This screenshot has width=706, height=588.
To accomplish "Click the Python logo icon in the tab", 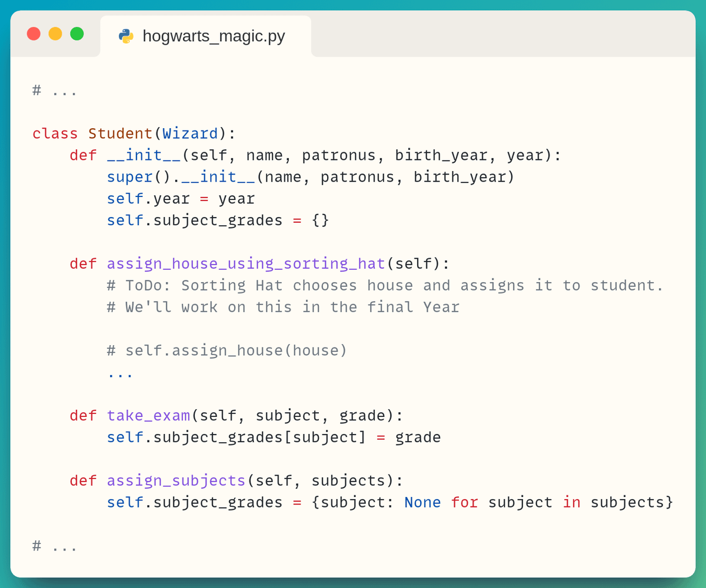I will pos(126,36).
